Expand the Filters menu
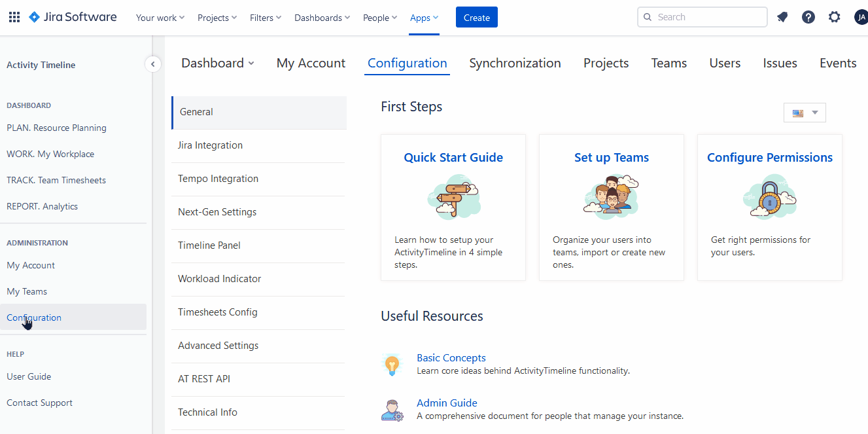 coord(266,18)
